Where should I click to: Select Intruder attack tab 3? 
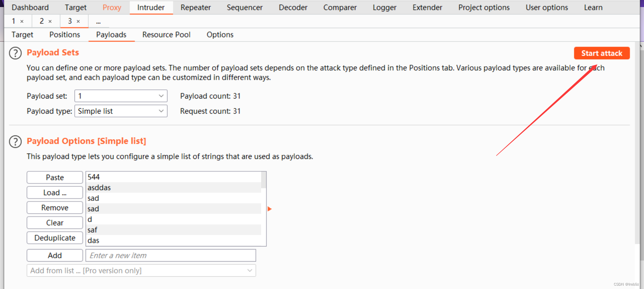coord(70,21)
